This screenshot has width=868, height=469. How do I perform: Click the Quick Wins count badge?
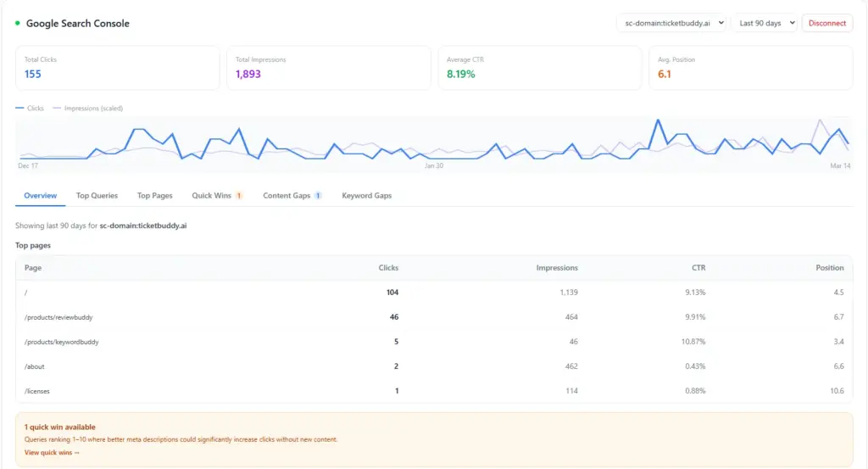coord(239,195)
